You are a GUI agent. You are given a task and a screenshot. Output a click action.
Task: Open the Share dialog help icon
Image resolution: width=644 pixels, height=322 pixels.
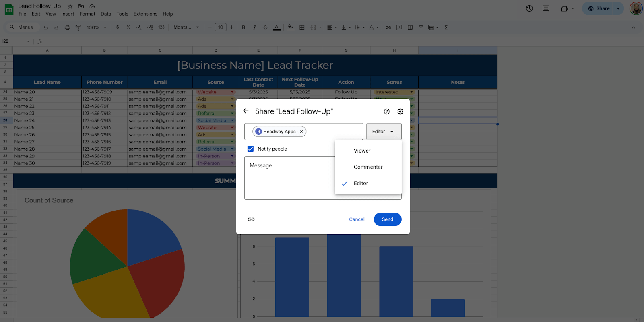click(x=386, y=111)
